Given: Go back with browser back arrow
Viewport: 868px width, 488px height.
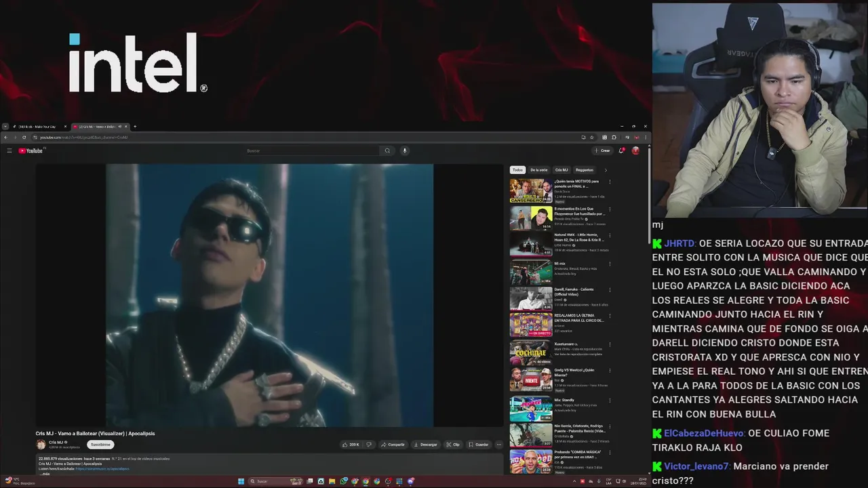Looking at the screenshot, I should tap(5, 137).
